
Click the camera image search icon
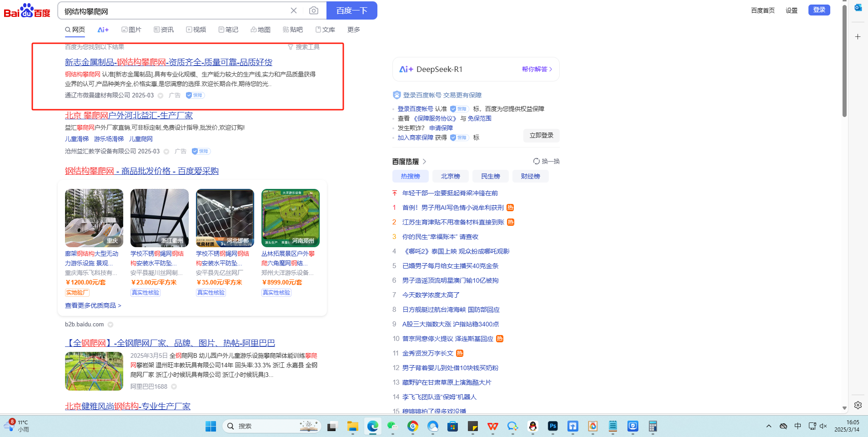pyautogui.click(x=313, y=10)
